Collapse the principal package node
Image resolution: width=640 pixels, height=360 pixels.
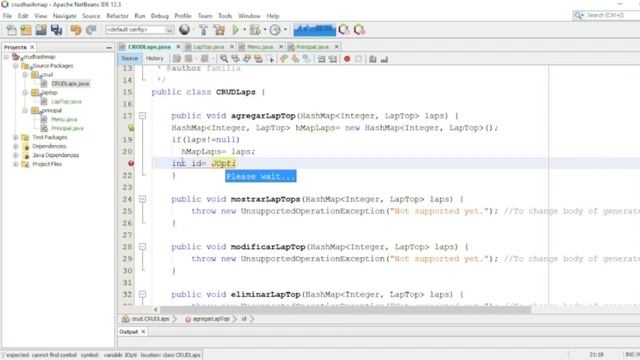pyautogui.click(x=25, y=110)
